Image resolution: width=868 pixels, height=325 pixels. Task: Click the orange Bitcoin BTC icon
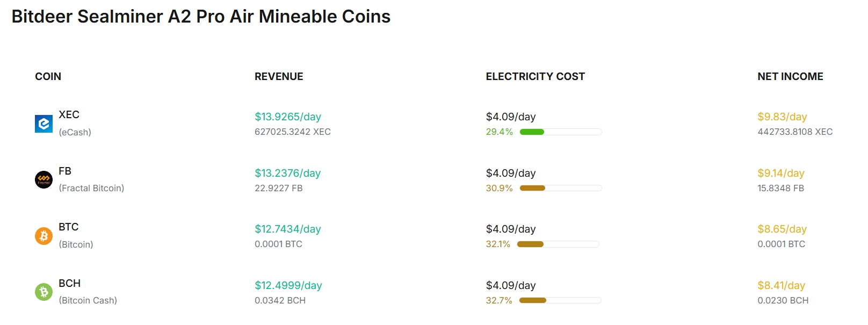click(44, 236)
